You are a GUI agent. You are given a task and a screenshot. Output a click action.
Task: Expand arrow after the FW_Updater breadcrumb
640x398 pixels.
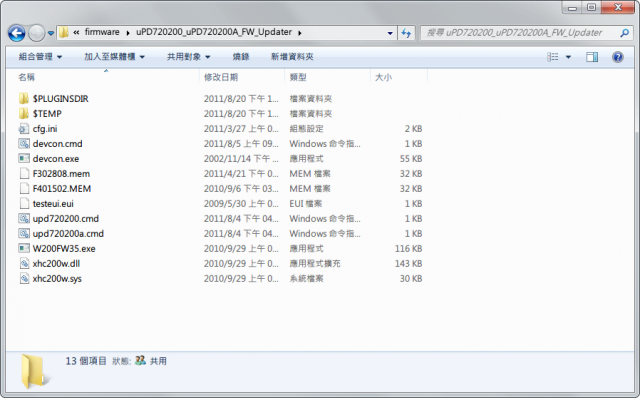[300, 33]
